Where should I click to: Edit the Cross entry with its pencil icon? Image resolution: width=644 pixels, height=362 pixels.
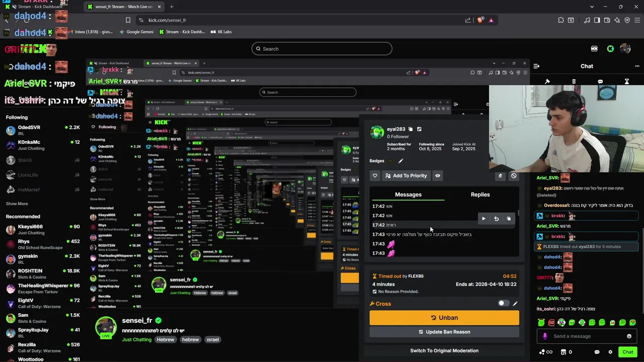[515, 304]
